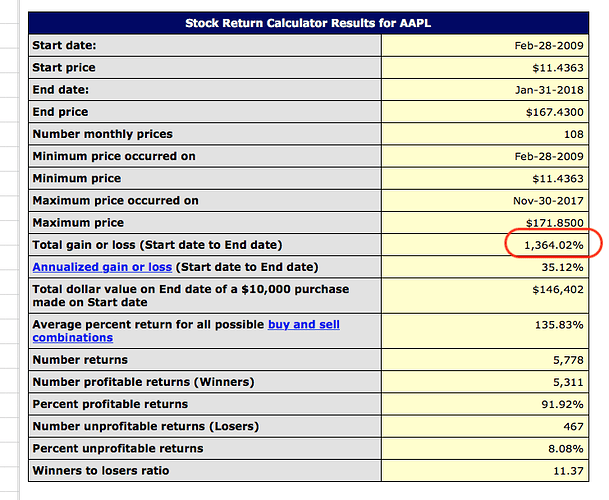Select the 'Winners to losers ratio' label
The height and width of the screenshot is (500, 609).
point(101,471)
